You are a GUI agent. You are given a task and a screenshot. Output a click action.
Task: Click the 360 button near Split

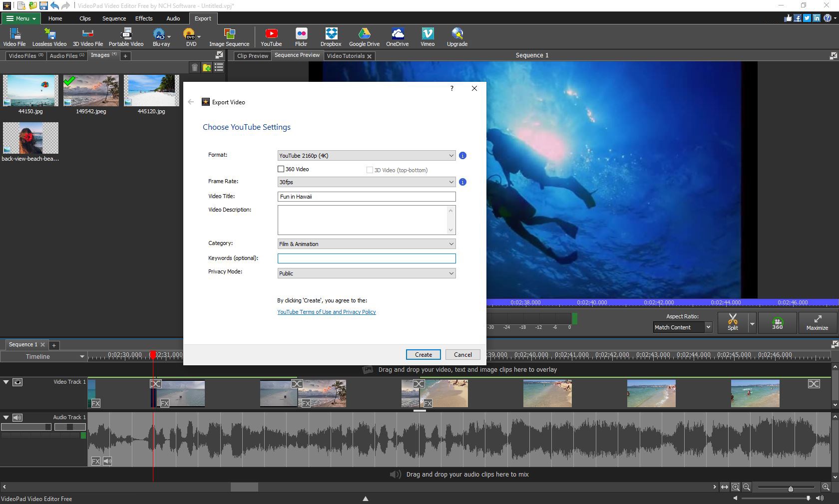click(x=777, y=323)
